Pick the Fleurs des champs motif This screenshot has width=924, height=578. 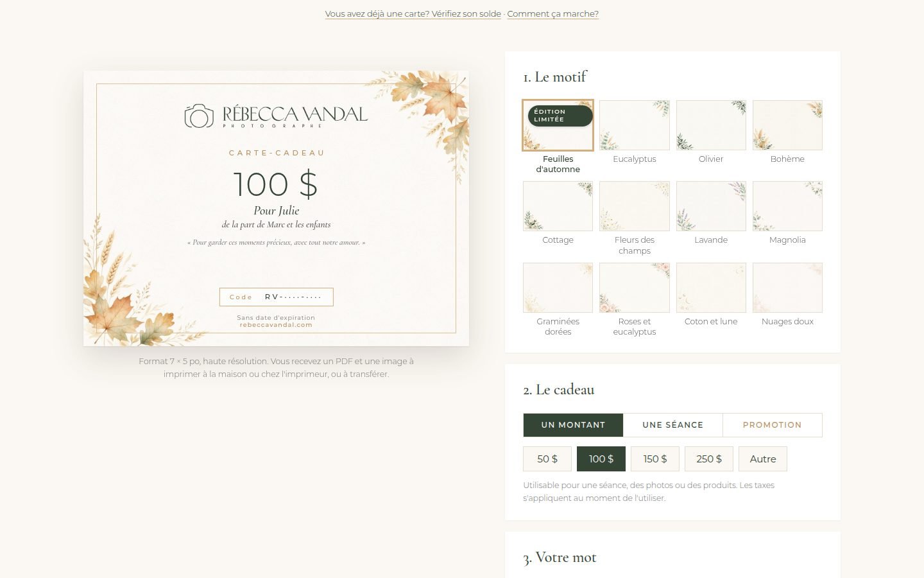point(634,206)
